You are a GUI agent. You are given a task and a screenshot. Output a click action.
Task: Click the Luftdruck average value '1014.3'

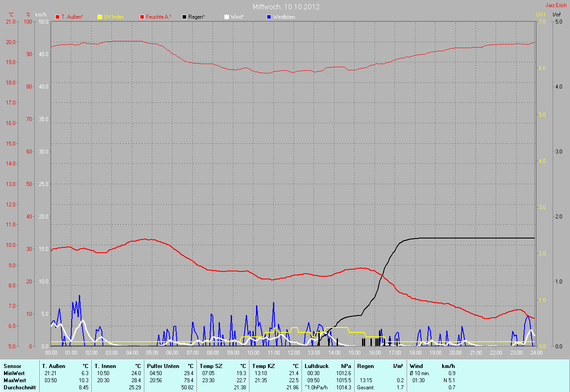(x=343, y=388)
